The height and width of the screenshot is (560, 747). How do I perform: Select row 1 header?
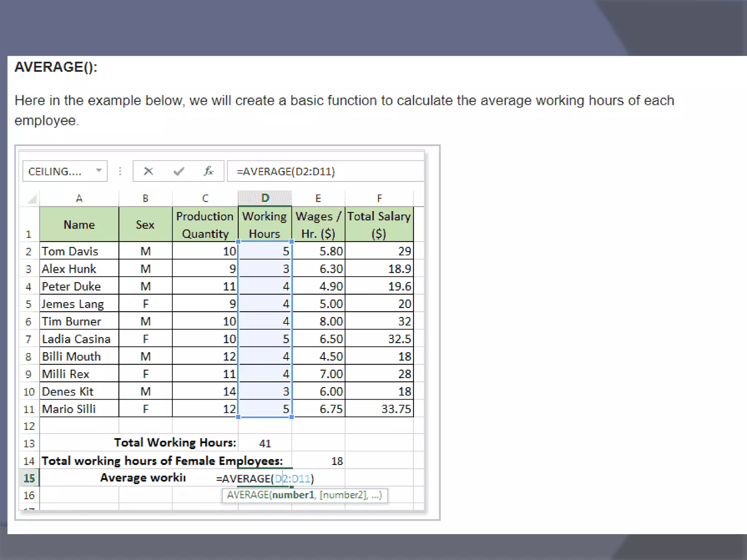(x=29, y=225)
